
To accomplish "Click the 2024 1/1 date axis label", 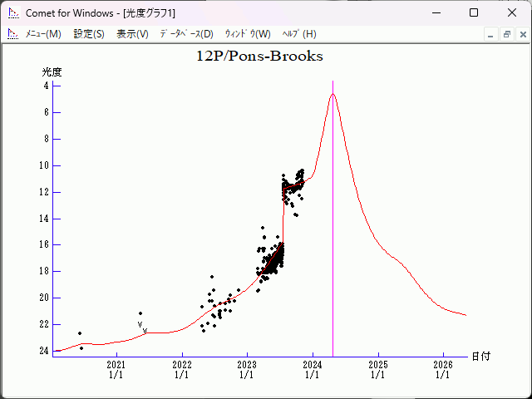I will (x=312, y=369).
